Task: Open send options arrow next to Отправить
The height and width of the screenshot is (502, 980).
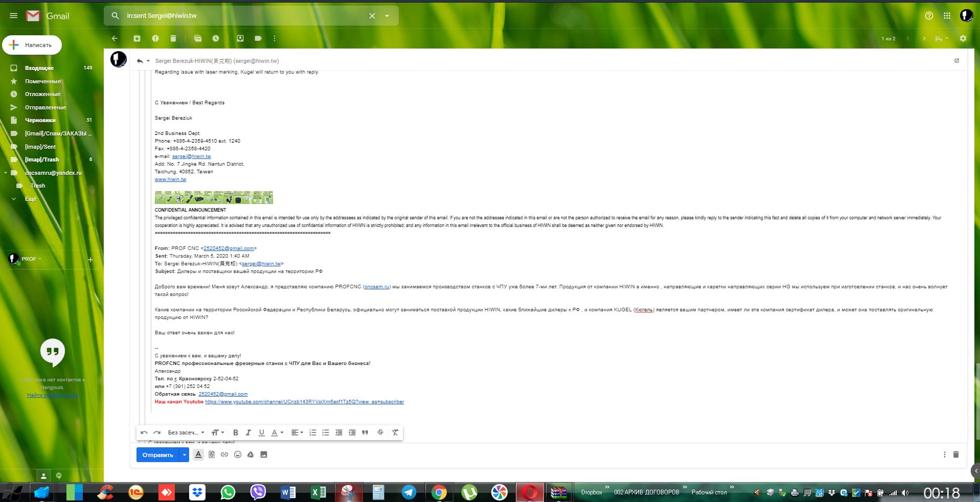Action: [x=185, y=455]
